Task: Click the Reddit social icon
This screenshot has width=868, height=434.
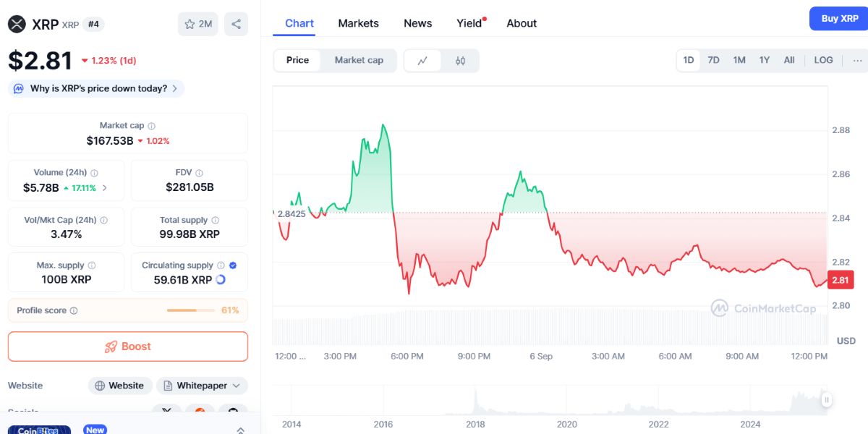Action: click(200, 412)
